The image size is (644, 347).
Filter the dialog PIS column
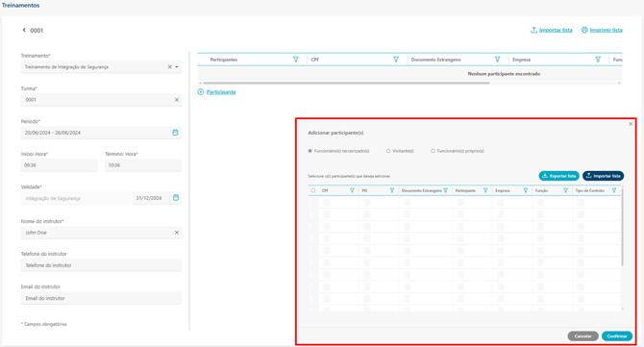[392, 190]
